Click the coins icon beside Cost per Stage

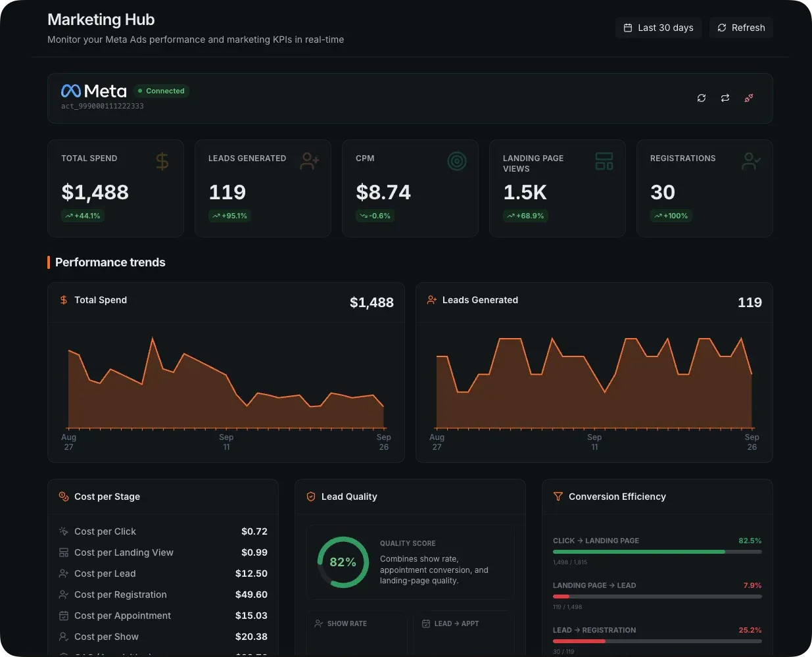point(64,497)
